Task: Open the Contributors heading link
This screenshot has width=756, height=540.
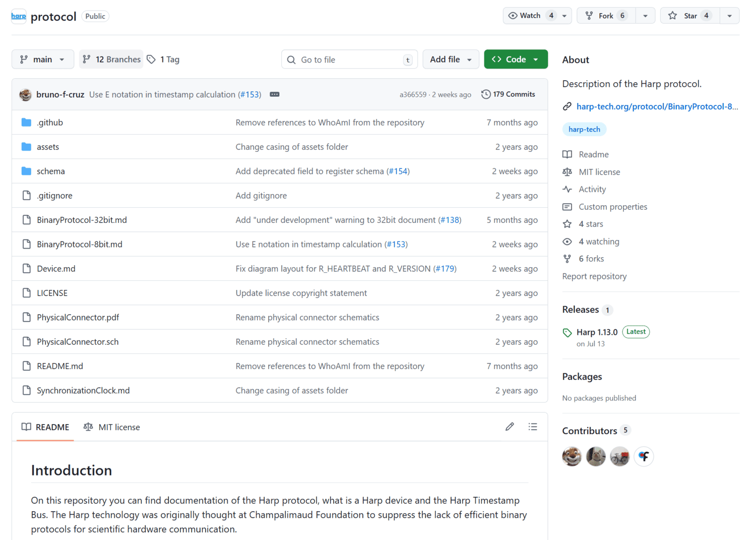Action: coord(596,431)
